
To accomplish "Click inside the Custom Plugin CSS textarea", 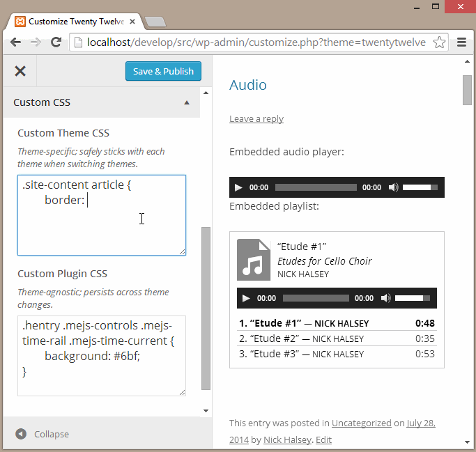I will pos(102,355).
